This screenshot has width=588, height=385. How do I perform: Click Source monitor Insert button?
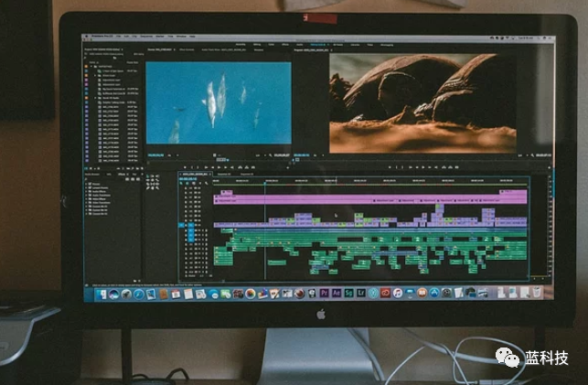coord(240,167)
